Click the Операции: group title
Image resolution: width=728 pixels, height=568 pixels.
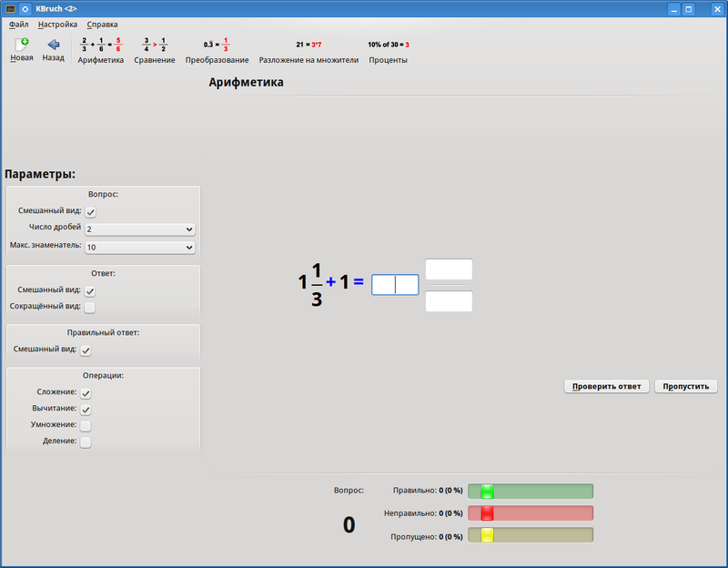point(103,375)
